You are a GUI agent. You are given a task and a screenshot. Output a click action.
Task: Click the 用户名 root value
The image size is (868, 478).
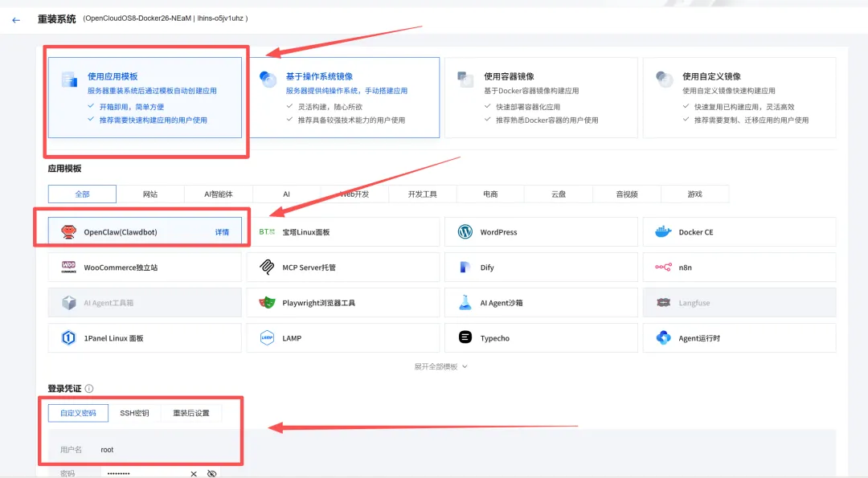point(107,450)
